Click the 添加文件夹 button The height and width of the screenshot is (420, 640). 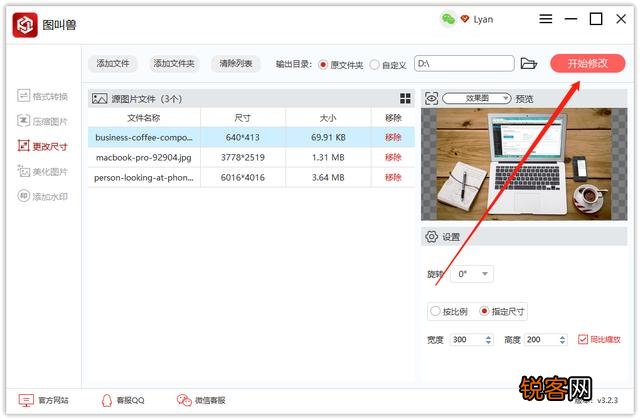click(174, 64)
